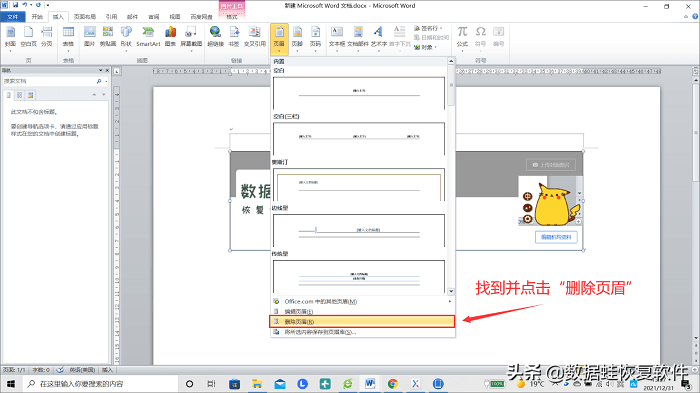Select the third header style thumbnail
The width and height of the screenshot is (700, 393).
point(359,184)
